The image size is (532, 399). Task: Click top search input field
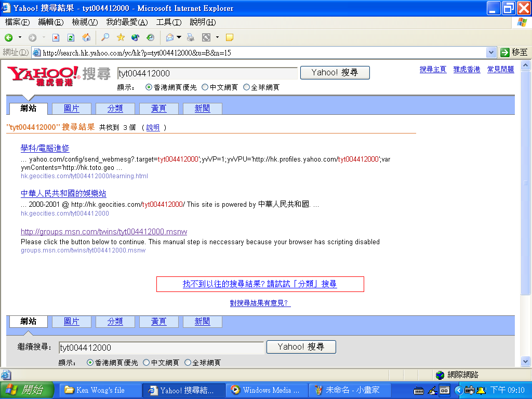(207, 73)
